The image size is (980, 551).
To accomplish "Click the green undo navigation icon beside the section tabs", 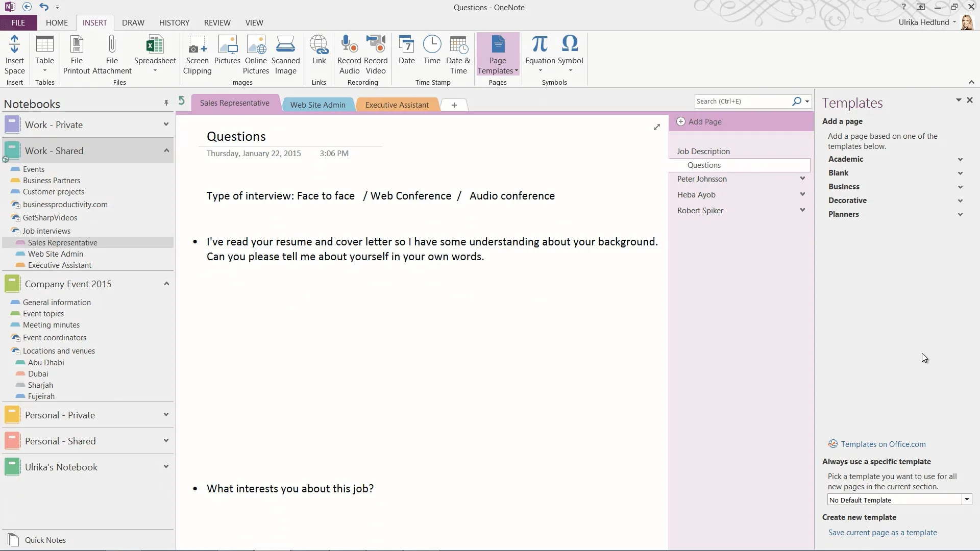I will point(182,101).
